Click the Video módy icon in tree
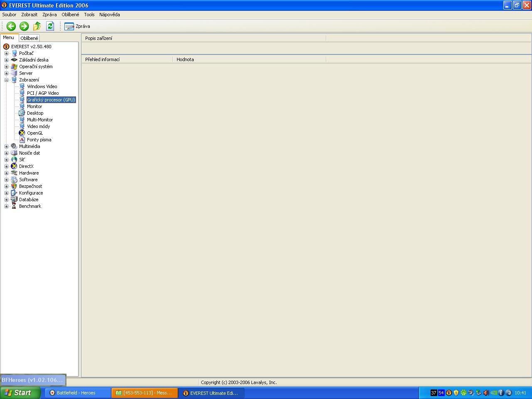Viewport: 532px width, 399px height. point(22,126)
